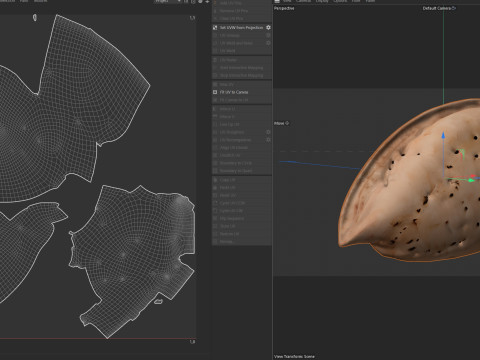Choose the Remove UV Pins command
Image resolution: width=480 pixels, height=360 pixels.
tap(234, 11)
